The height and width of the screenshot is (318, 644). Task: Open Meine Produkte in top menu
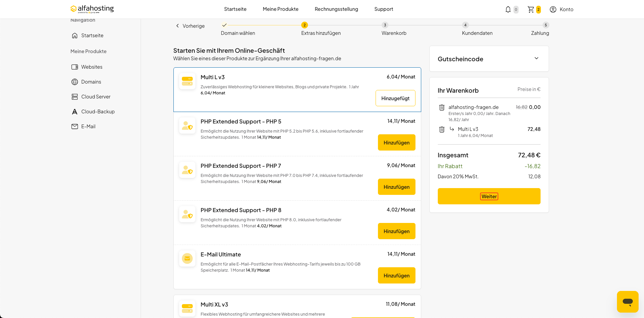281,9
